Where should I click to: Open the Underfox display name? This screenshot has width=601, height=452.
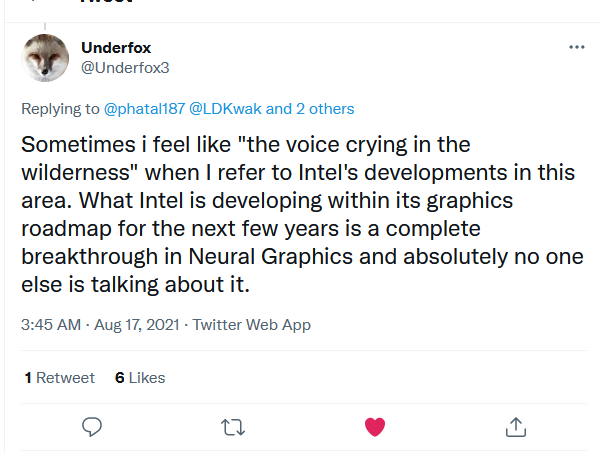point(118,47)
